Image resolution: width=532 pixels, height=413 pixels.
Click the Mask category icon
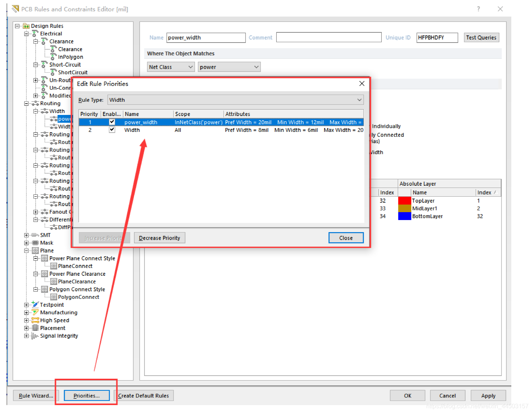pos(35,243)
